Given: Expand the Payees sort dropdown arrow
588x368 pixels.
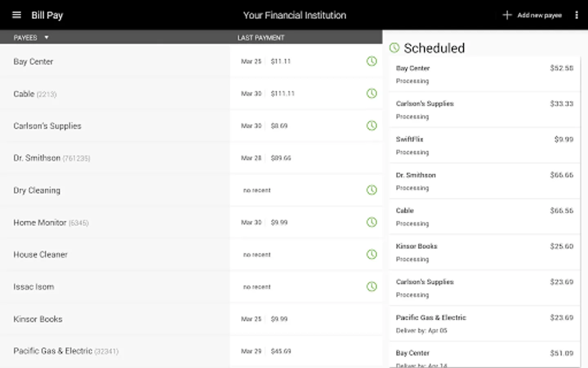Looking at the screenshot, I should (x=47, y=38).
